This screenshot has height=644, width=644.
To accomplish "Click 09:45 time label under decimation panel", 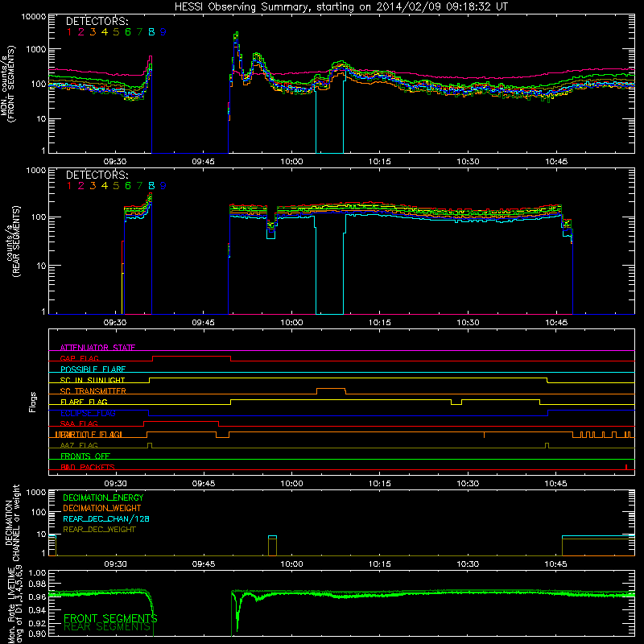I will click(204, 564).
